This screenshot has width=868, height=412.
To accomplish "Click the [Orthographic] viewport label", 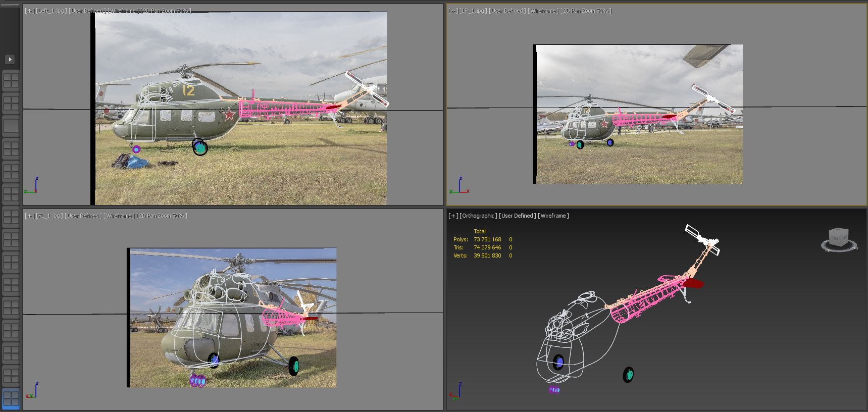I will [x=478, y=216].
